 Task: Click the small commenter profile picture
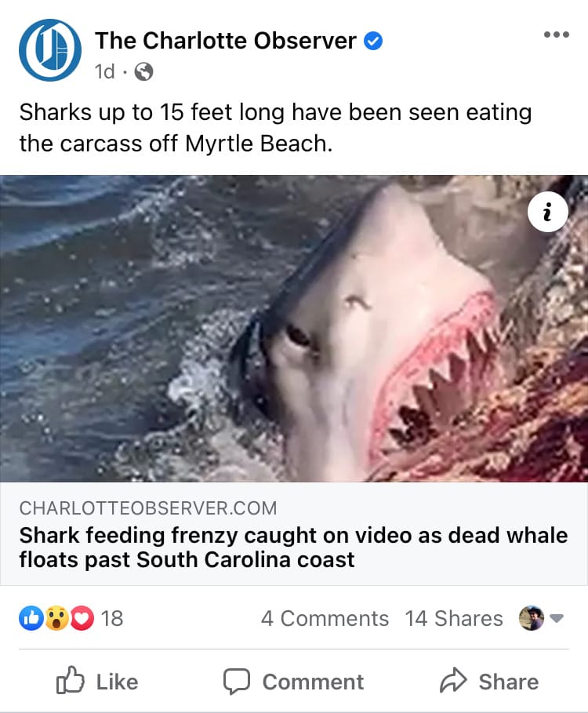[532, 618]
